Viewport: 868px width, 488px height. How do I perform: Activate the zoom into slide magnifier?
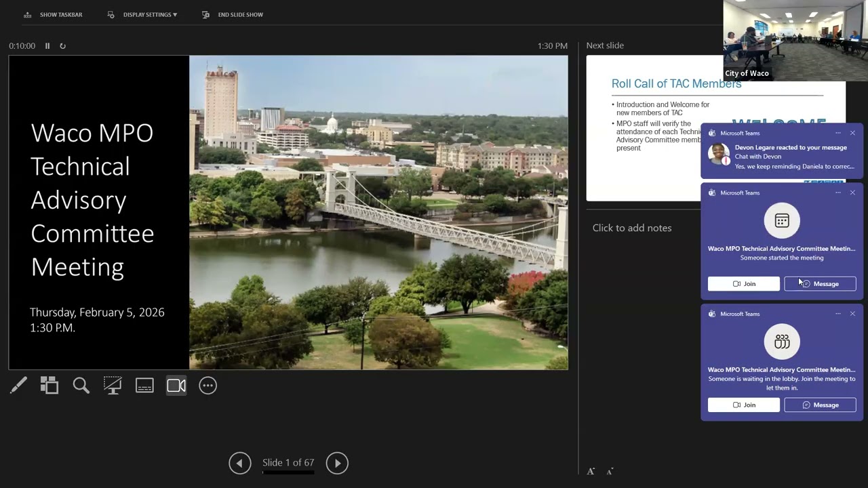point(81,386)
